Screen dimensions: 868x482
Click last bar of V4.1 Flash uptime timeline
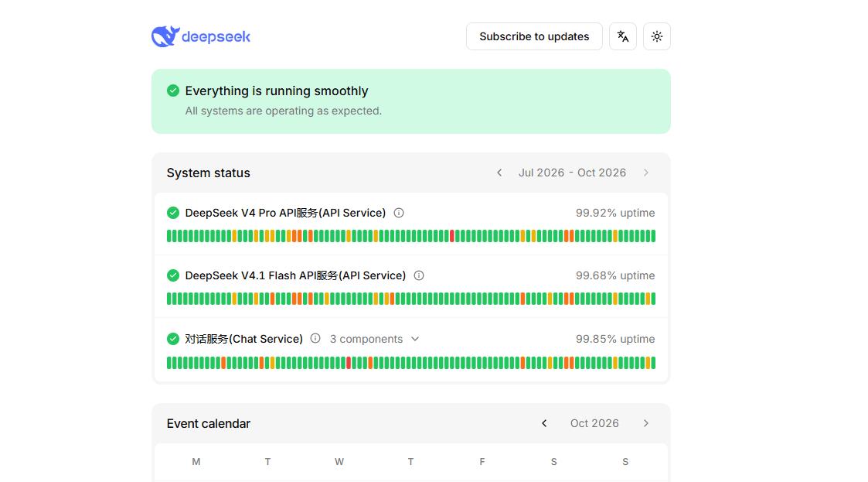click(653, 299)
